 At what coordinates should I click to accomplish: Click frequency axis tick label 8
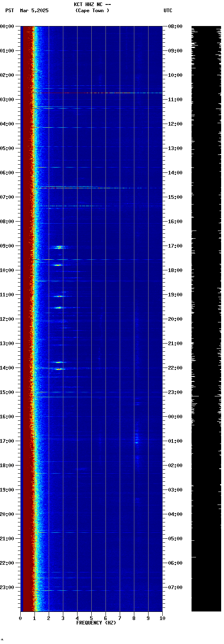click(134, 618)
